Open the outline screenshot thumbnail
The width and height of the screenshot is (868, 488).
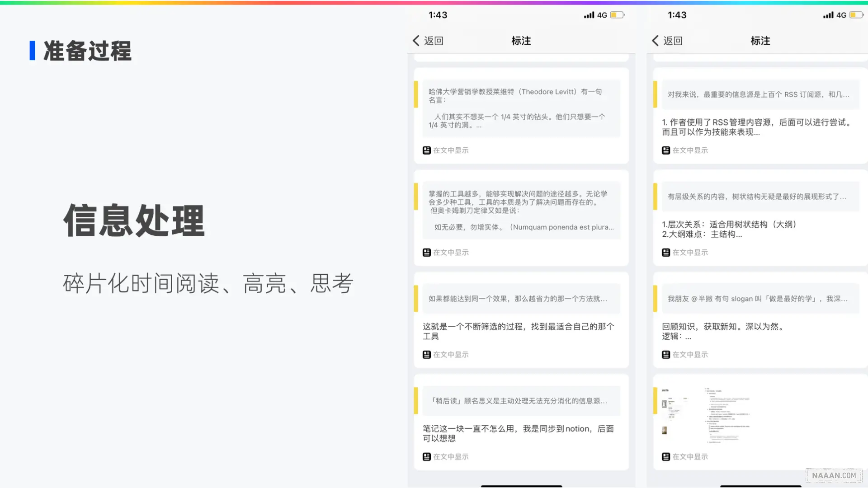click(705, 416)
